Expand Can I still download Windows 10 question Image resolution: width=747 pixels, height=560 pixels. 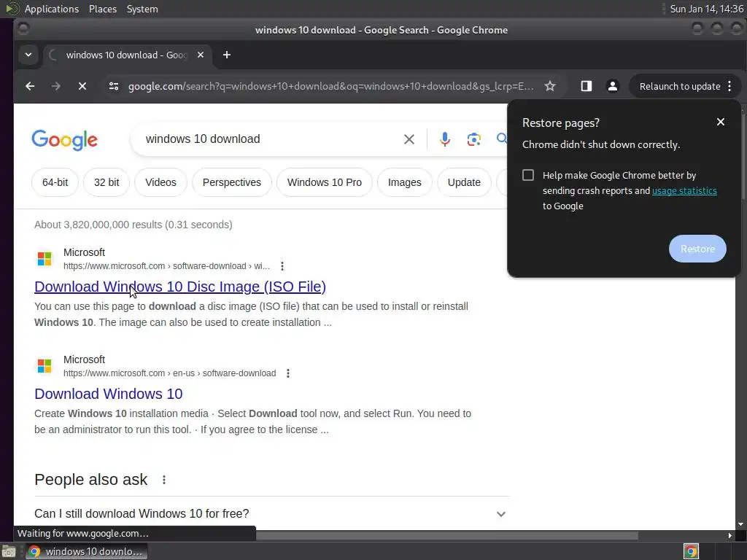point(271,514)
